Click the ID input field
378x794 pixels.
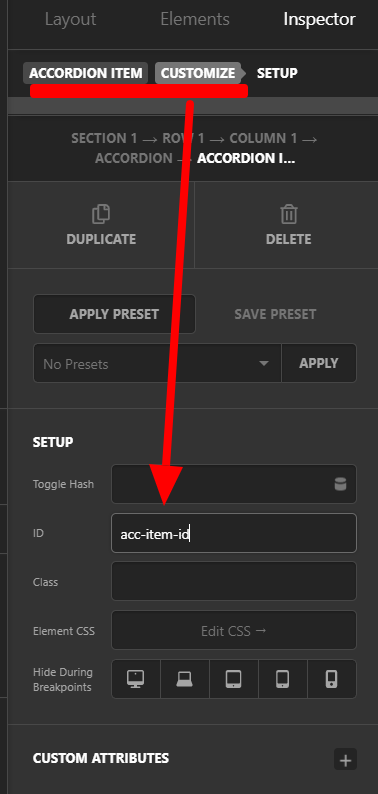[234, 533]
